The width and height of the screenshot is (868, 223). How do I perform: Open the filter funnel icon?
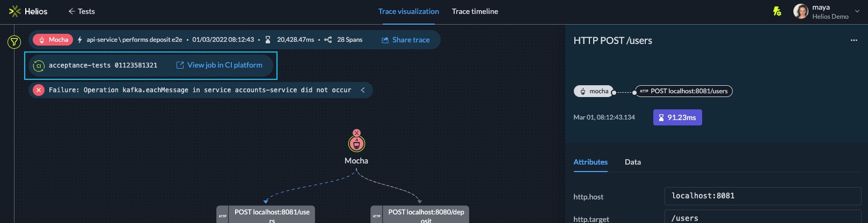14,41
